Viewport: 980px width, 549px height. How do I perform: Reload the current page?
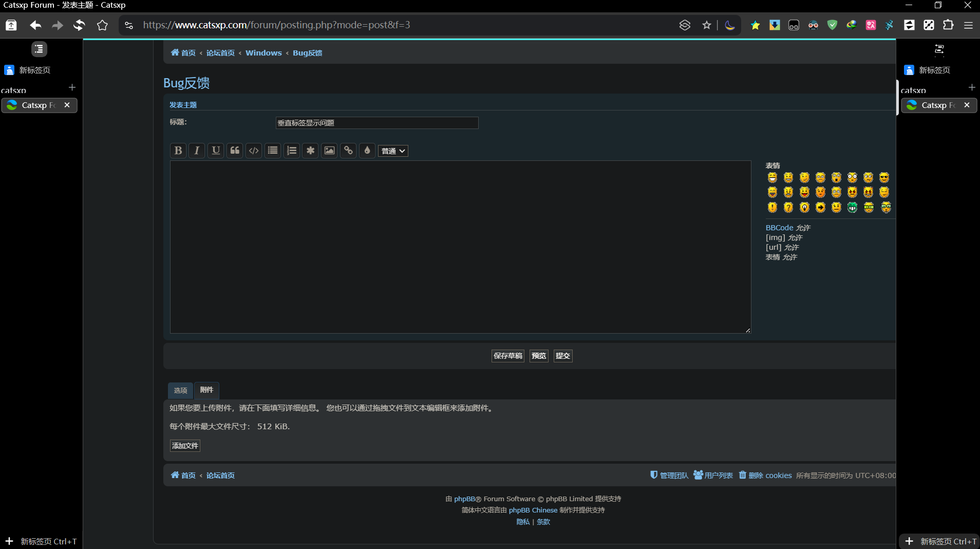click(79, 25)
